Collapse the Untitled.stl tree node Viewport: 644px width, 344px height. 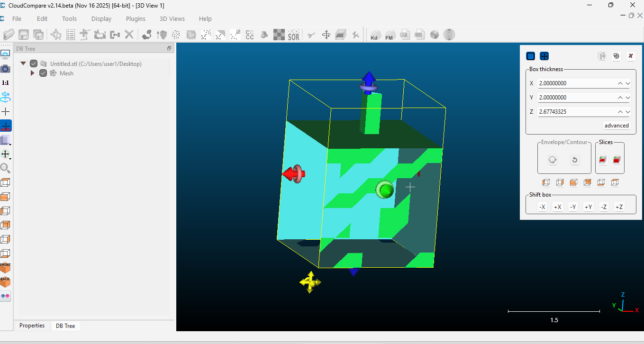tap(23, 63)
